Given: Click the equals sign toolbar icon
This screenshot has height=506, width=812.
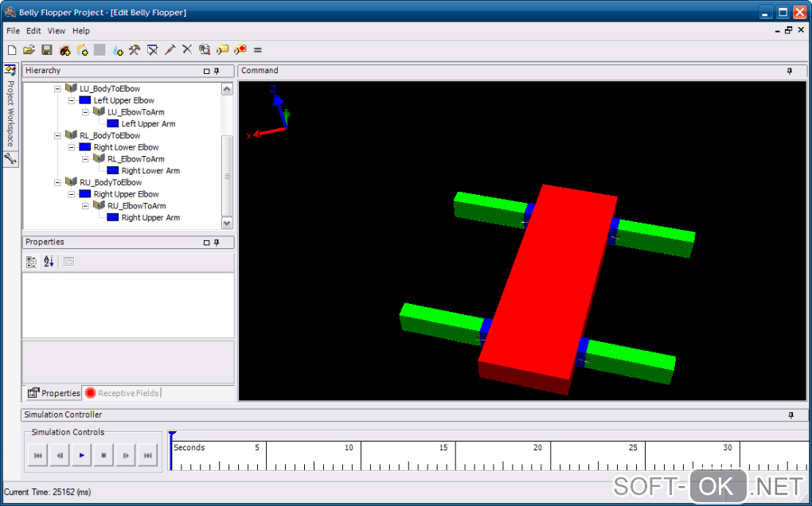Looking at the screenshot, I should [257, 50].
